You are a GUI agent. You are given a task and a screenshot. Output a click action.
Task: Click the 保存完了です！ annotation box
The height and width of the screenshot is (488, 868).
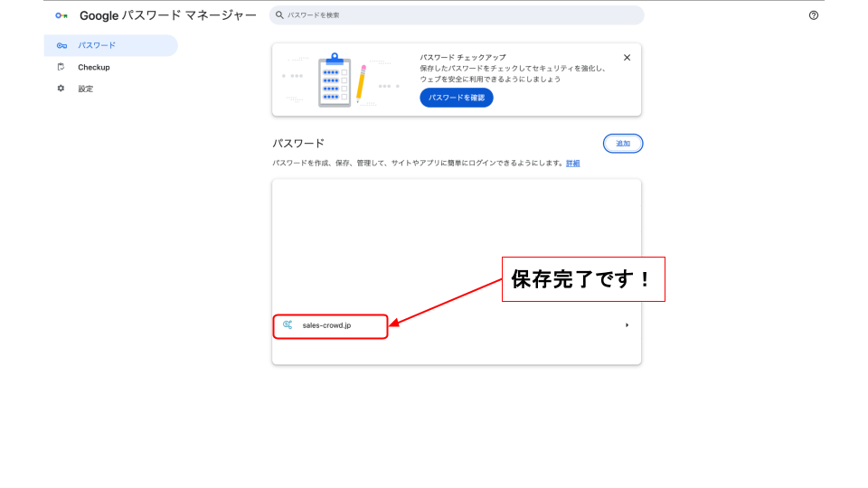tap(582, 279)
